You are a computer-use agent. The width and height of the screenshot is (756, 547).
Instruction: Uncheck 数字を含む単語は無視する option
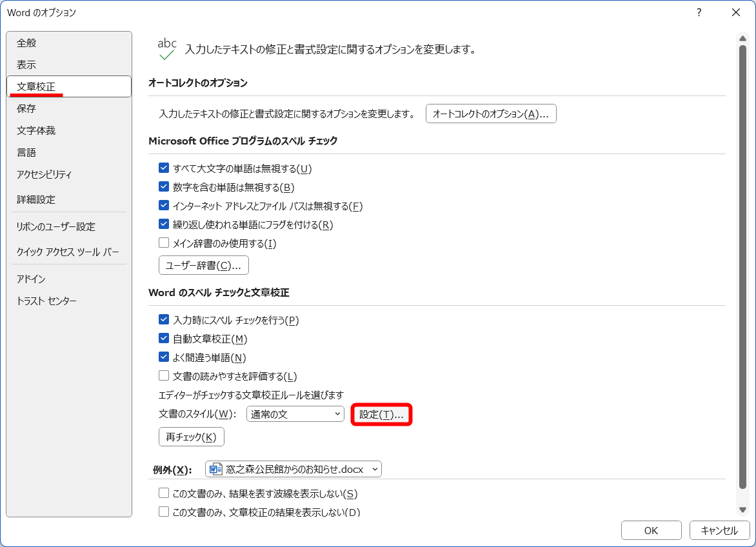(163, 187)
